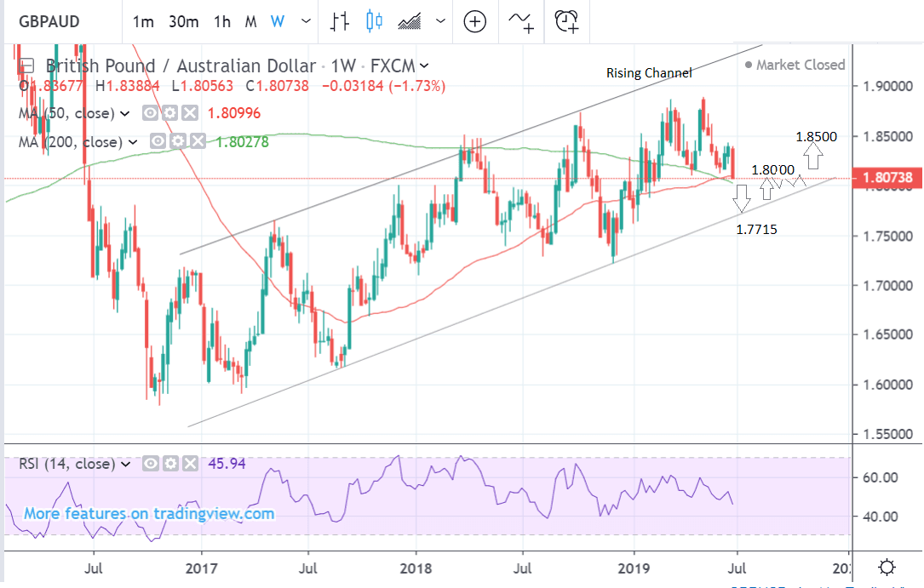Open the chart style dropdown arrow
Image resolution: width=924 pixels, height=588 pixels.
click(440, 21)
